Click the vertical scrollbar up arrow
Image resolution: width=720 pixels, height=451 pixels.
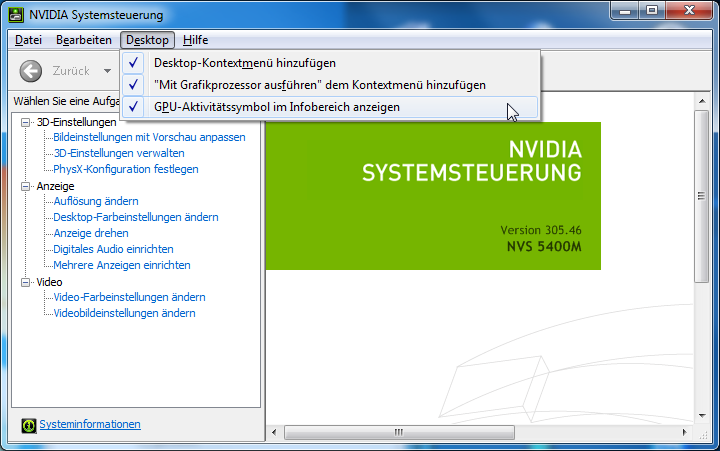click(702, 101)
